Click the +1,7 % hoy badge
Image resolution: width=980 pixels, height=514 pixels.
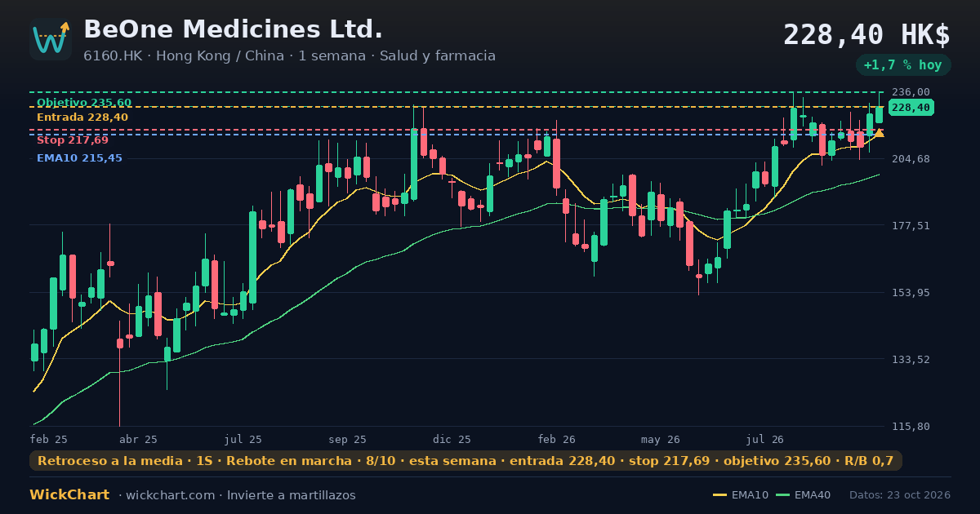(x=903, y=65)
